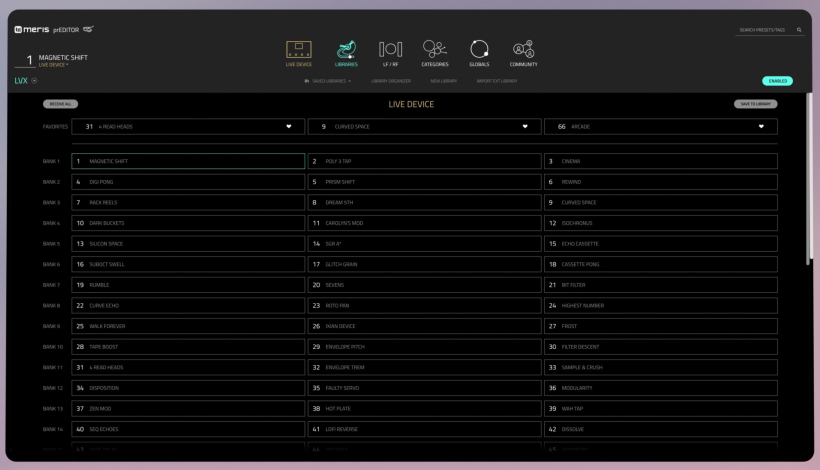Choose New Library
820x470 pixels.
(x=443, y=81)
